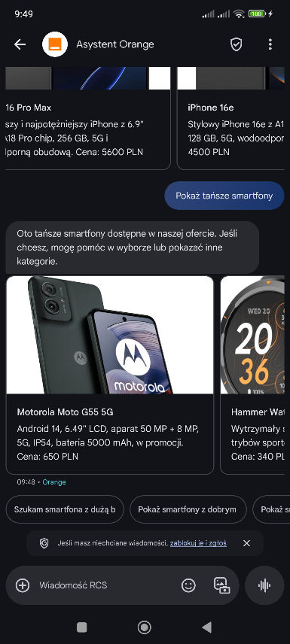Tap 'Szukam smartfona z dużą b' suggestion chip
The width and height of the screenshot is (290, 644).
(x=65, y=509)
